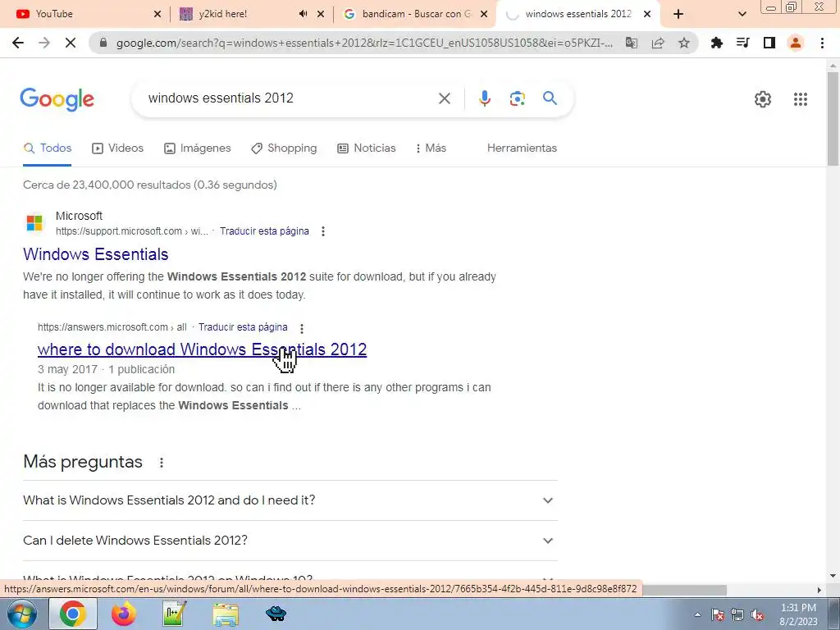Open the Google apps grid
The width and height of the screenshot is (840, 630).
[801, 99]
